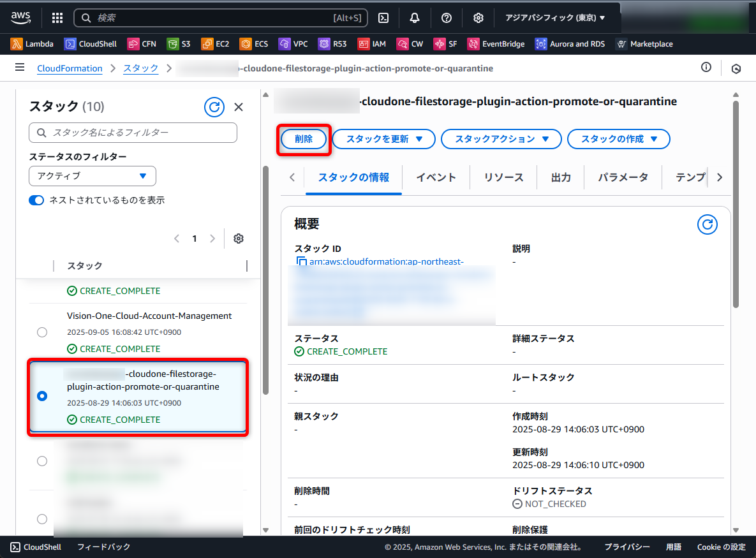
Task: Open the SF shortcut
Action: 445,44
